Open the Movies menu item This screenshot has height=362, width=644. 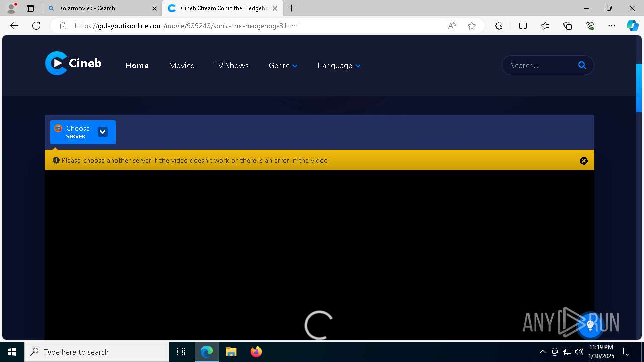click(x=181, y=66)
